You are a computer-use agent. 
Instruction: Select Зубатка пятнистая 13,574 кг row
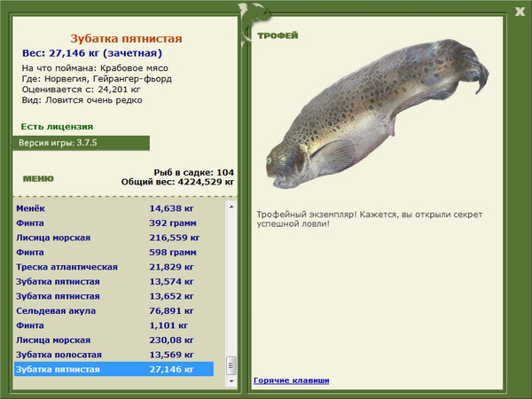pyautogui.click(x=114, y=282)
